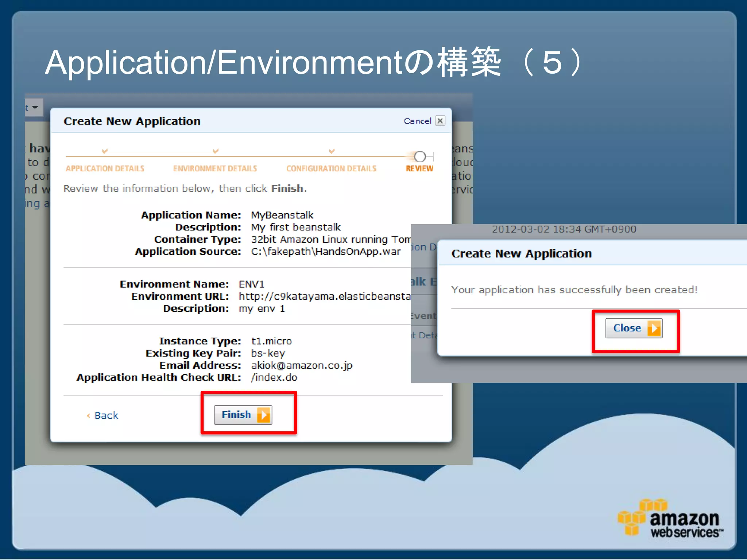
Task: Click the MyBeanstalk application name value
Action: click(282, 215)
